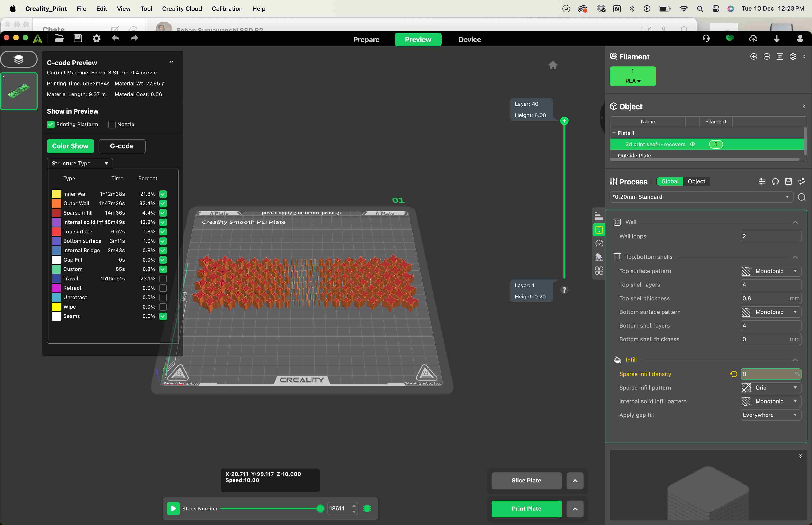
Task: Toggle Outer Wall visibility checkbox
Action: [163, 204]
